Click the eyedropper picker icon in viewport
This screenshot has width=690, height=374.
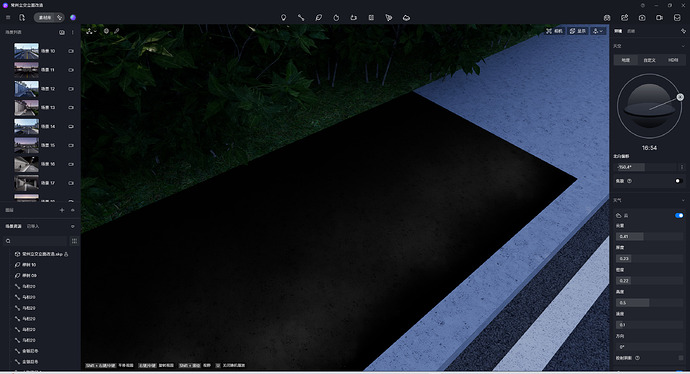tap(117, 31)
